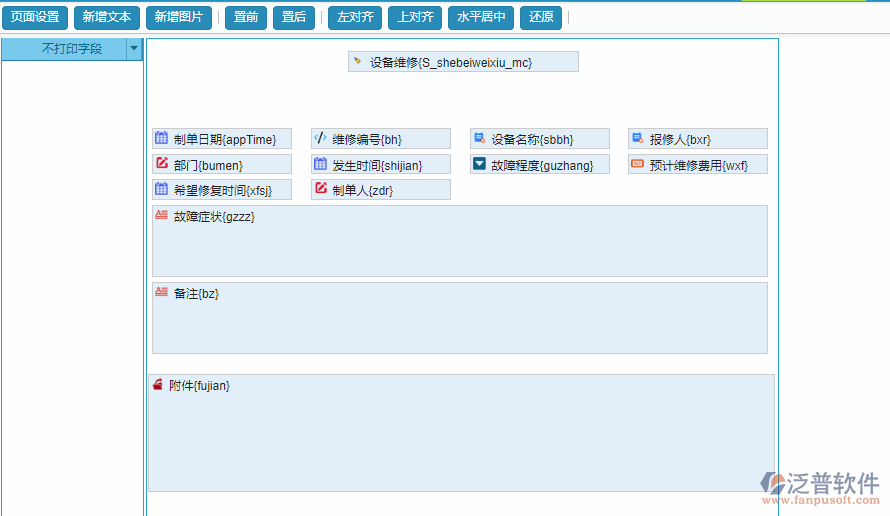Click the calendar icon beside 制单日期 field
Viewport: 890px width, 516px height.
tap(161, 138)
